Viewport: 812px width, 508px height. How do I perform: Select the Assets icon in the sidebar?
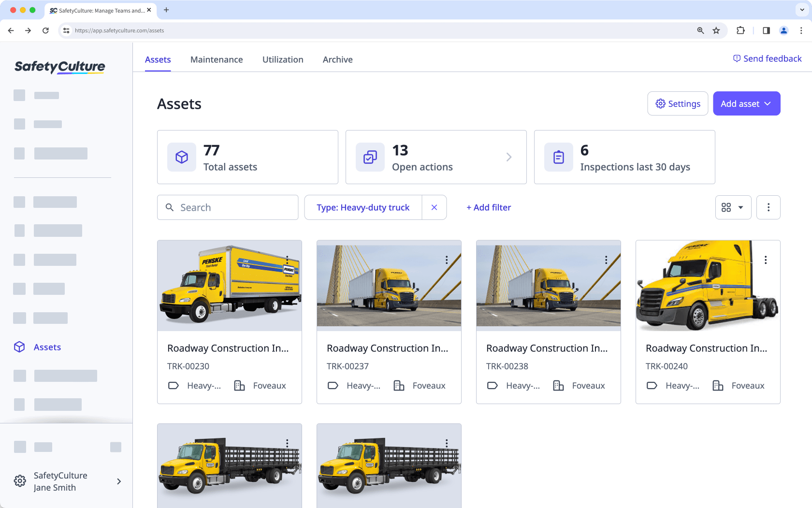pos(19,347)
